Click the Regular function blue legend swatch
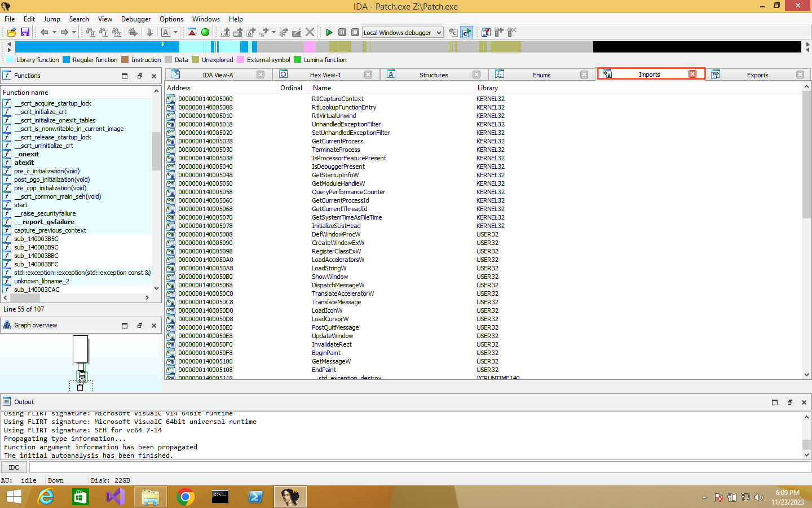The width and height of the screenshot is (812, 508). (x=66, y=59)
